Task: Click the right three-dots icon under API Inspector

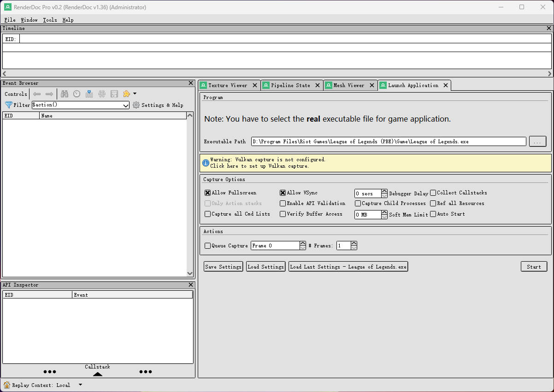Action: pos(146,372)
